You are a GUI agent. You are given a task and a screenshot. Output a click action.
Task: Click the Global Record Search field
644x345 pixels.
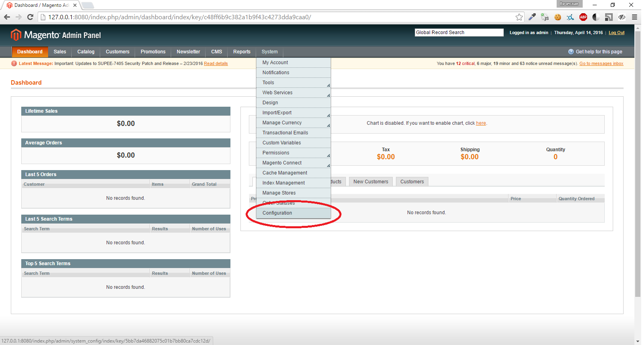tap(459, 32)
